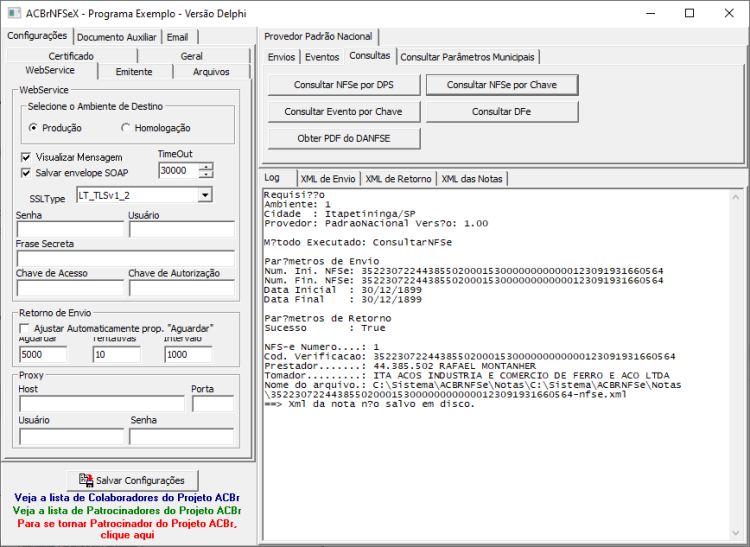Maximize the ACBrNFSeX window
This screenshot has height=547, width=750.
point(689,13)
